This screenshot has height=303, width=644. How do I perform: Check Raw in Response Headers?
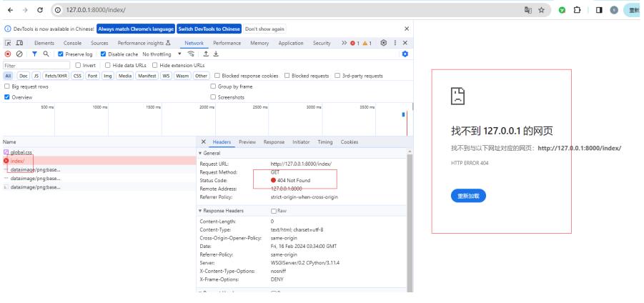[274, 211]
